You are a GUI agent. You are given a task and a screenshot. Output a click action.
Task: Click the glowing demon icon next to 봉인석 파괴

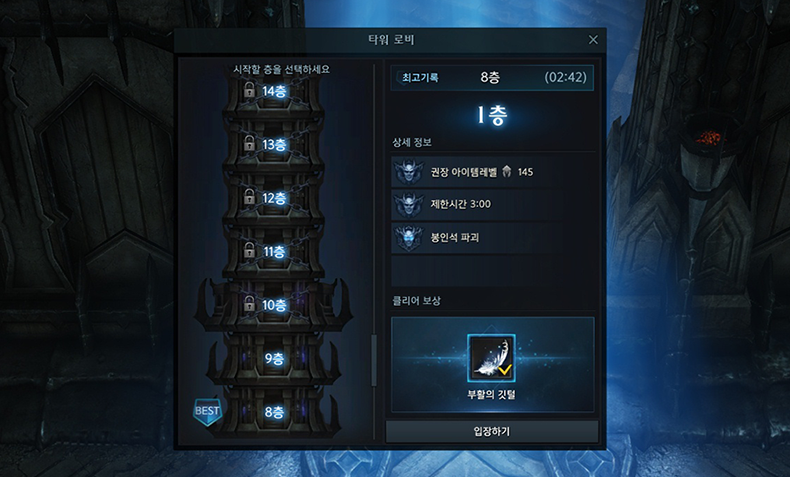pyautogui.click(x=409, y=237)
